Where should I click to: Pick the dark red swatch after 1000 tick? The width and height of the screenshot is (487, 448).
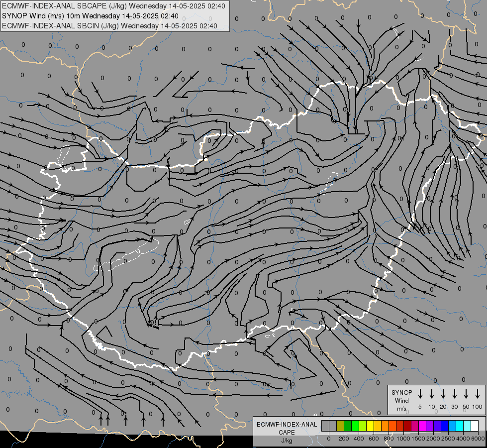[407, 426]
